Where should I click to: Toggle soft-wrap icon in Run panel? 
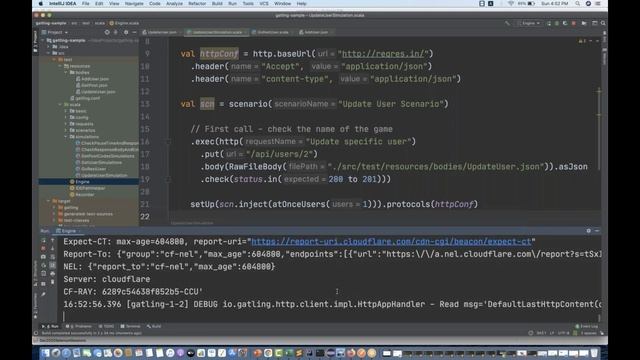[53, 257]
